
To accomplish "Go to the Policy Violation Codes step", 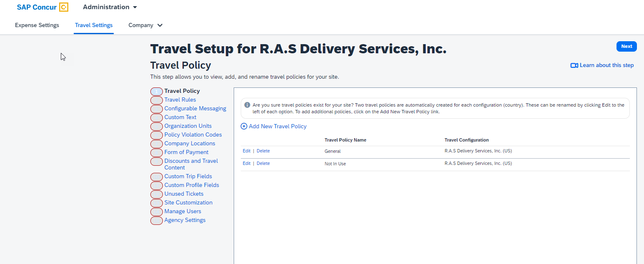I will [x=193, y=134].
